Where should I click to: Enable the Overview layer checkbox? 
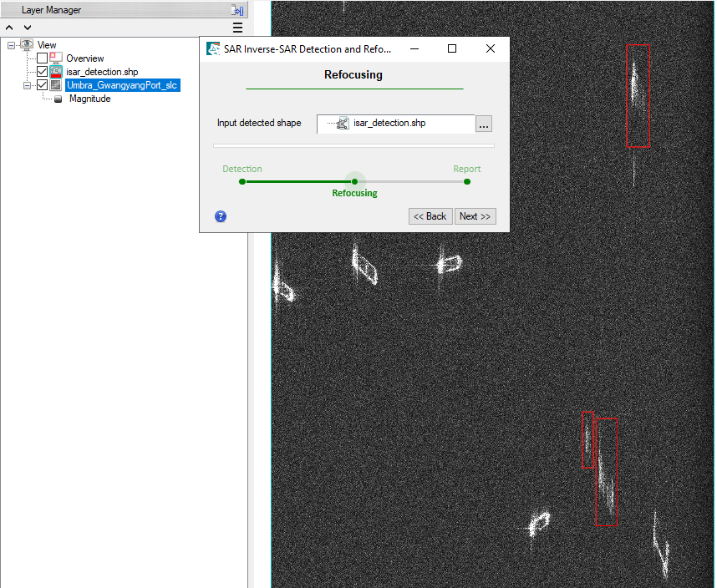[x=42, y=58]
